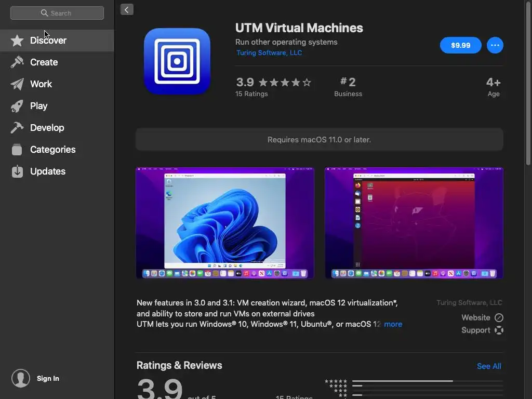Open the Create section label
Screen dimensions: 532x399
[x=44, y=62]
